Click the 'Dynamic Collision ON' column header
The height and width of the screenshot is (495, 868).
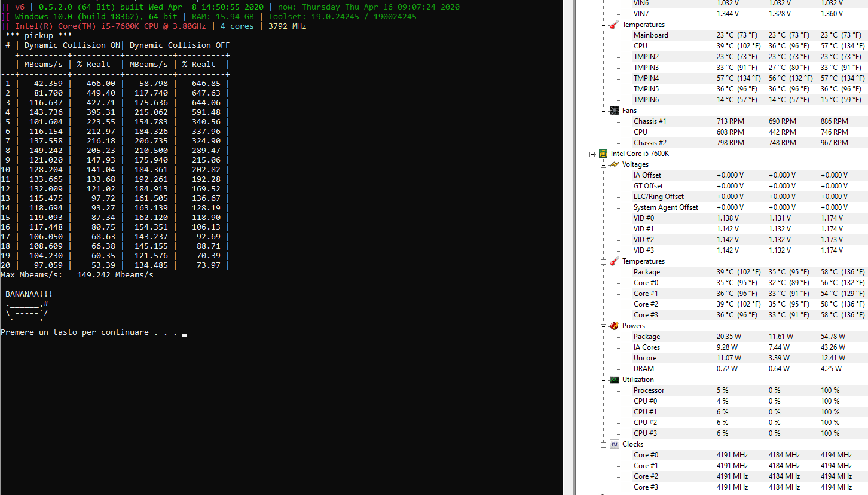(x=72, y=45)
